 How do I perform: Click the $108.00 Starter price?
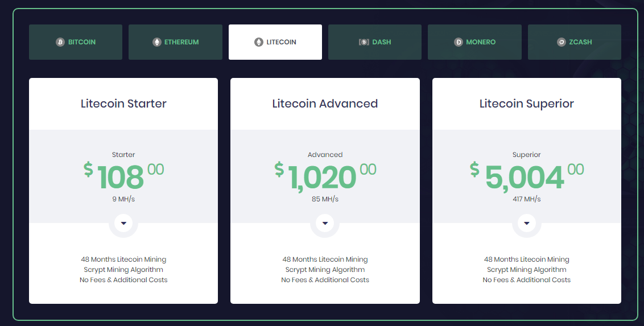(x=121, y=177)
